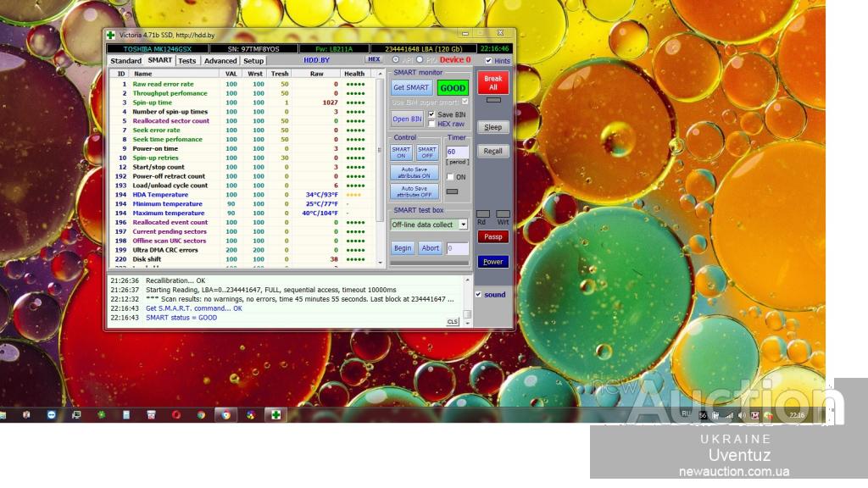Switch to the Standard tab

click(125, 60)
